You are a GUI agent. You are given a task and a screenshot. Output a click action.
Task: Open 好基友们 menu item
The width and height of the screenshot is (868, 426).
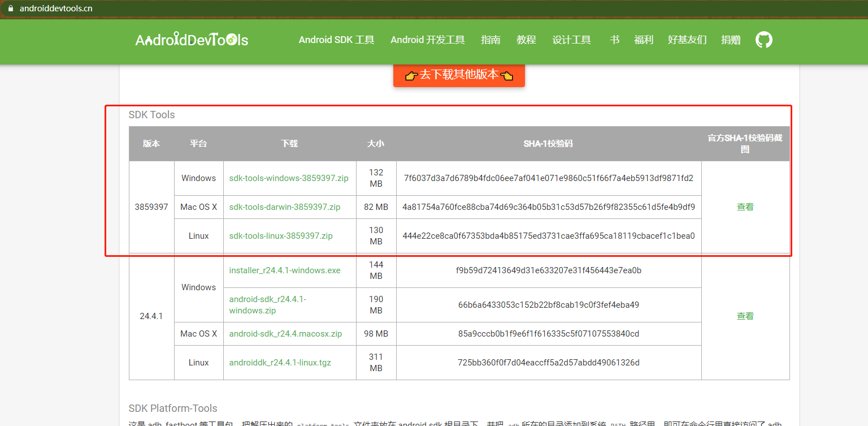(687, 40)
